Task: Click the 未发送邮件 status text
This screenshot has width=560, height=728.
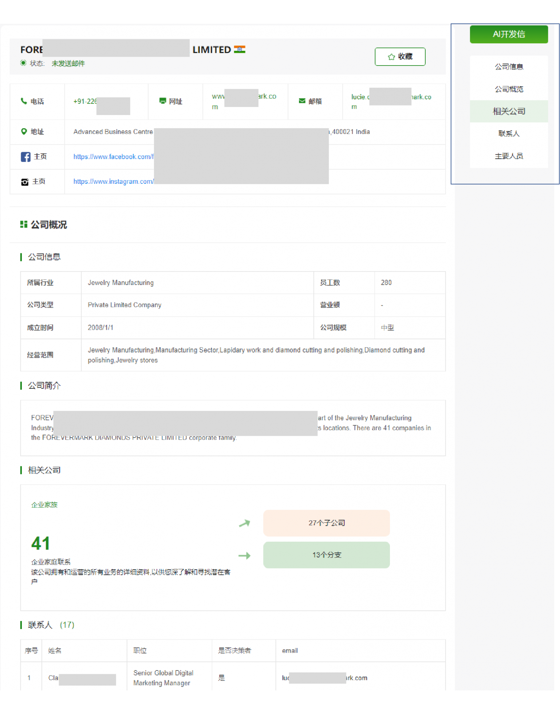Action: (x=68, y=63)
